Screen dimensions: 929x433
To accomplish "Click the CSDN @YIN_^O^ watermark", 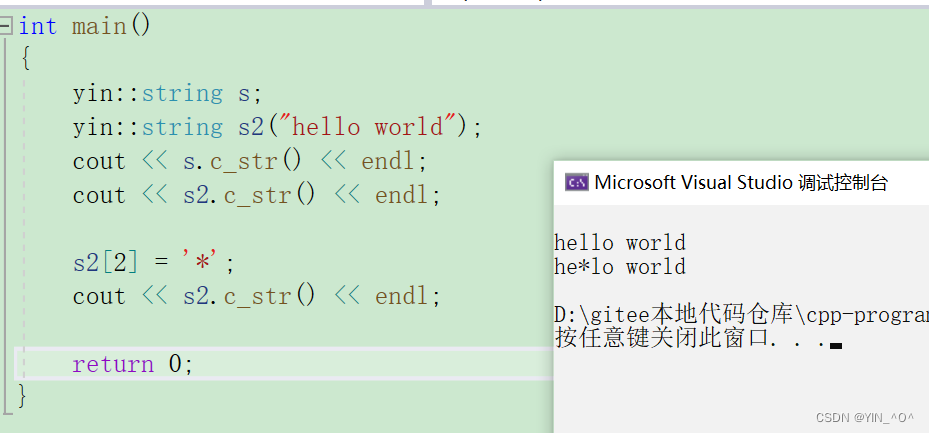I will click(865, 417).
